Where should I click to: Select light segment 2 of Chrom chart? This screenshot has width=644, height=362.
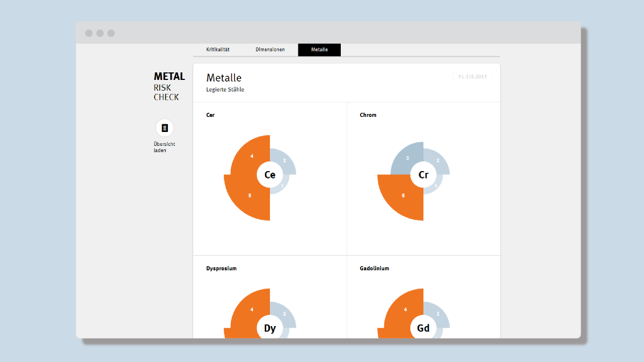click(439, 160)
